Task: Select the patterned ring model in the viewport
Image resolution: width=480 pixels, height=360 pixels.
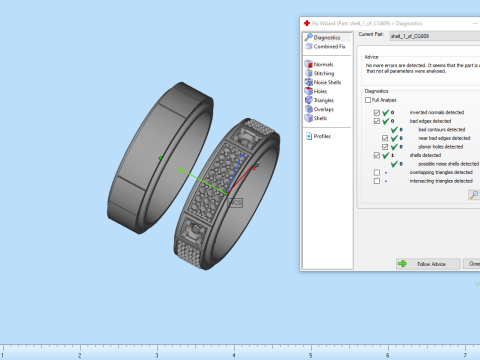Action: click(227, 193)
